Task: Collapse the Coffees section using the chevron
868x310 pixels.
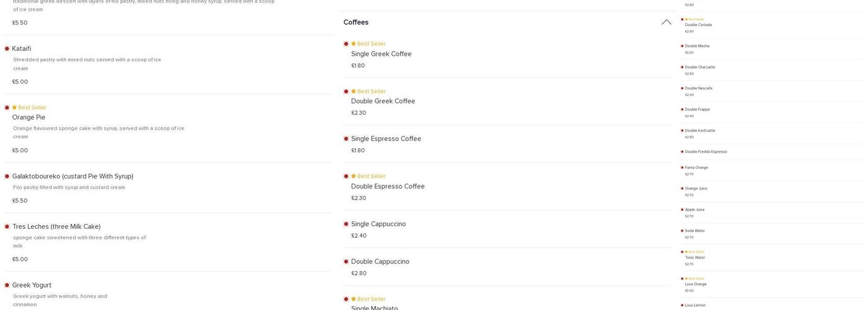Action: [666, 22]
